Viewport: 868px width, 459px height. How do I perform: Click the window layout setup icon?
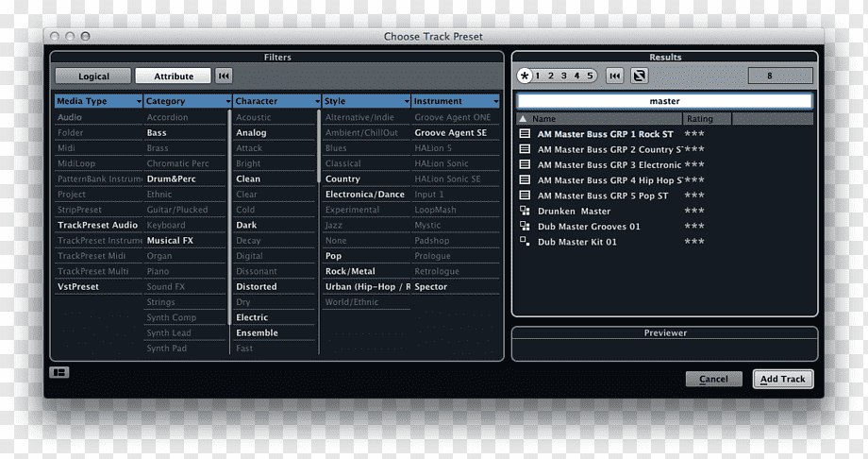click(x=59, y=372)
